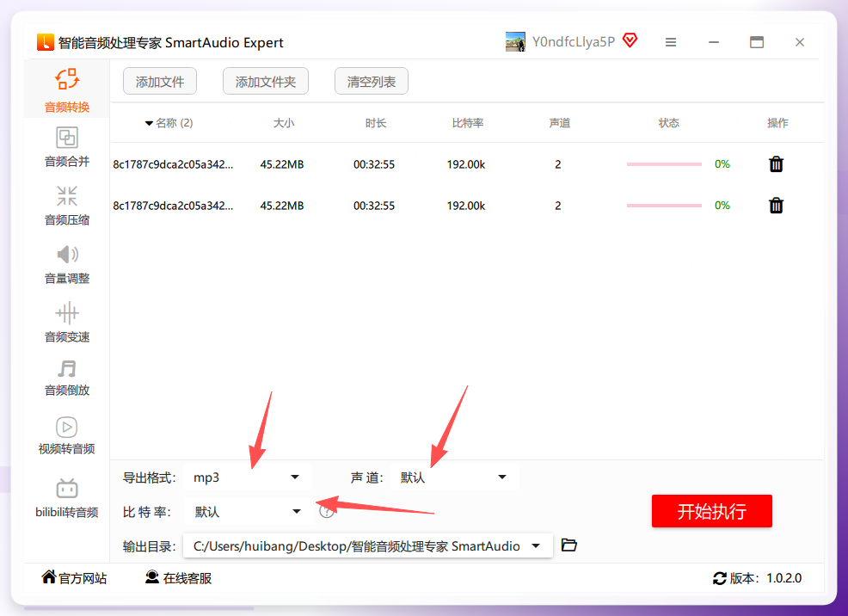Click the second row's progress bar
The width and height of the screenshot is (848, 616).
(x=664, y=206)
